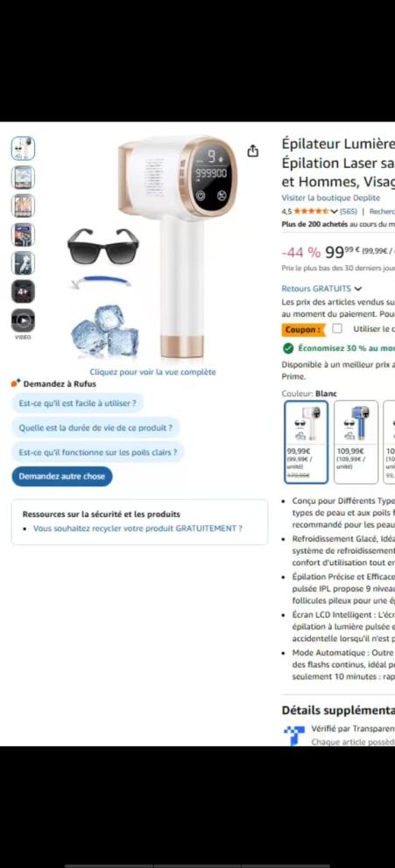Image resolution: width=395 pixels, height=868 pixels.
Task: Expand the rating breakdown chevron next to stars
Action: (x=333, y=212)
